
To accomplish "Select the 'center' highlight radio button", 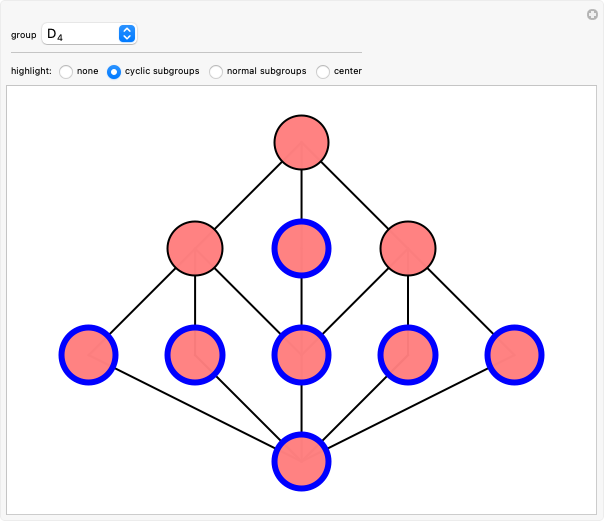I will pos(323,72).
